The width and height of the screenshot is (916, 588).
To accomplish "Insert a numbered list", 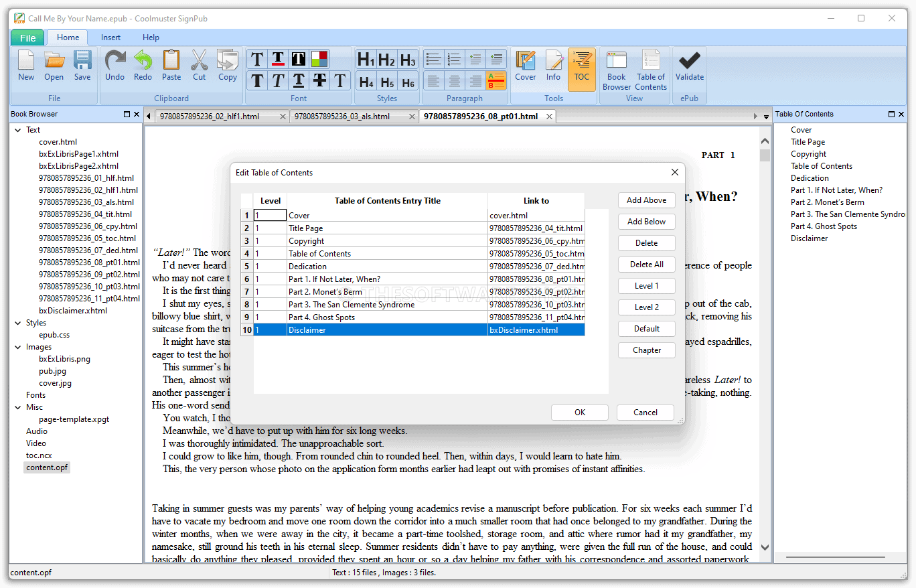I will click(455, 59).
